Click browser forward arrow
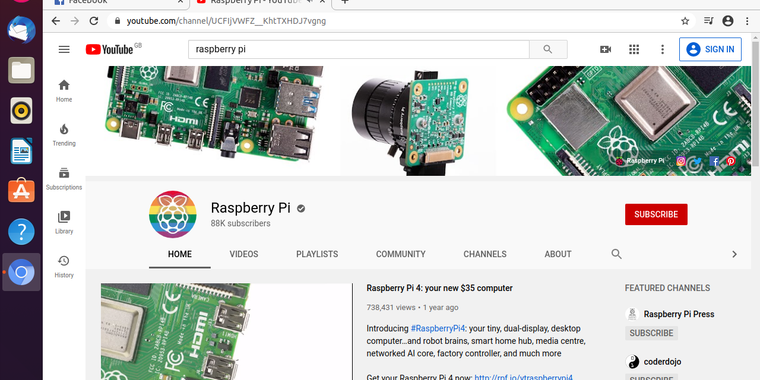760x380 pixels. [x=75, y=21]
